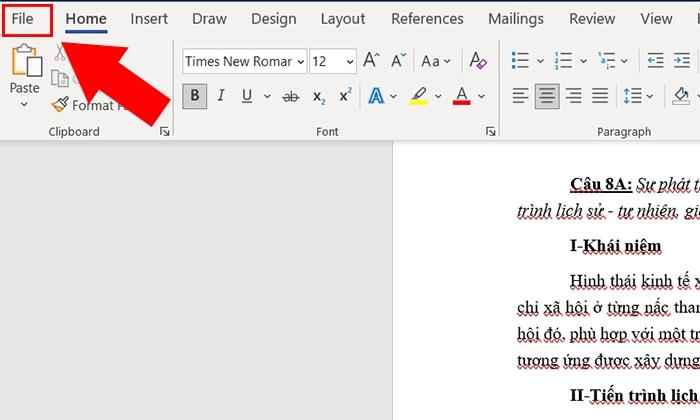700x420 pixels.
Task: Click the Home tab
Action: [x=86, y=19]
